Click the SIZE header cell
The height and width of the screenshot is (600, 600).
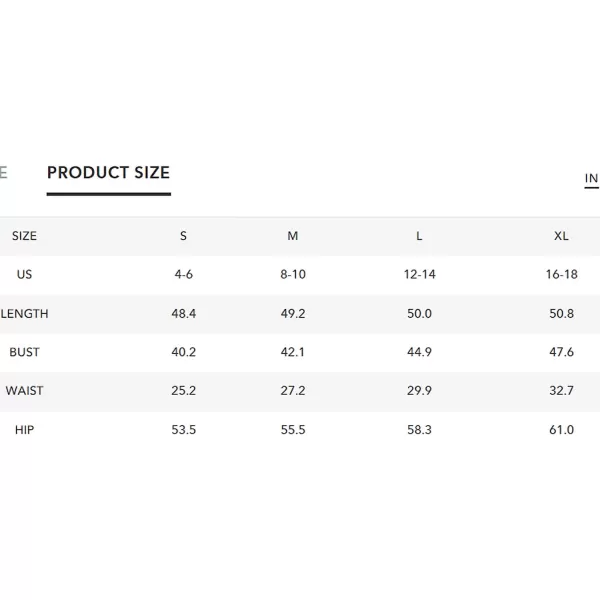(24, 236)
